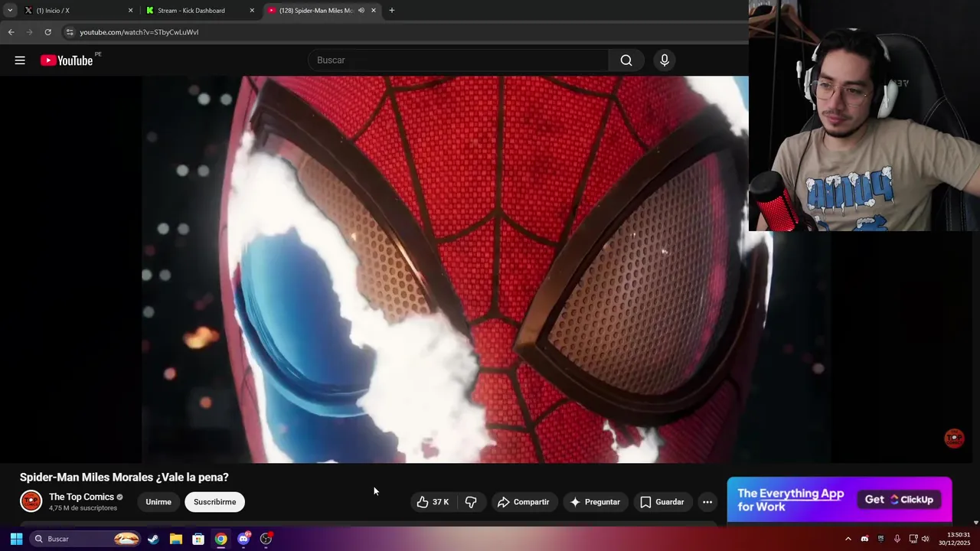Like the video with 37 K
This screenshot has width=980, height=551.
pyautogui.click(x=433, y=502)
